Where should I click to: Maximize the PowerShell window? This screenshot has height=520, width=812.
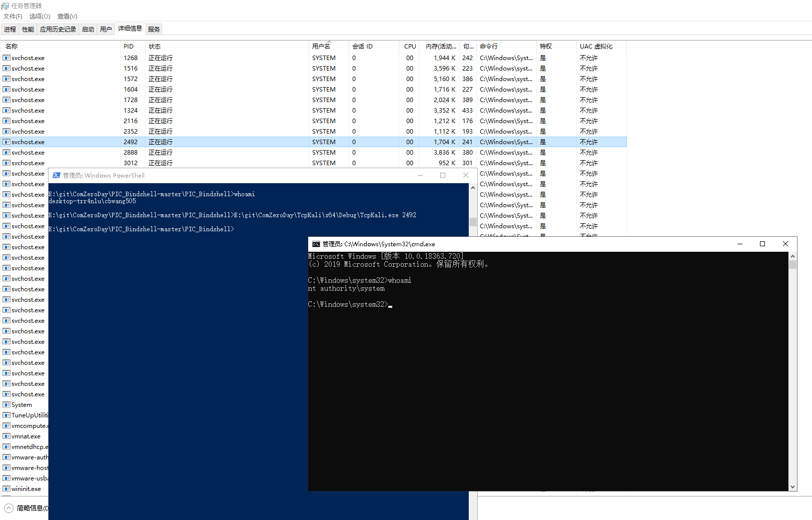pyautogui.click(x=443, y=175)
